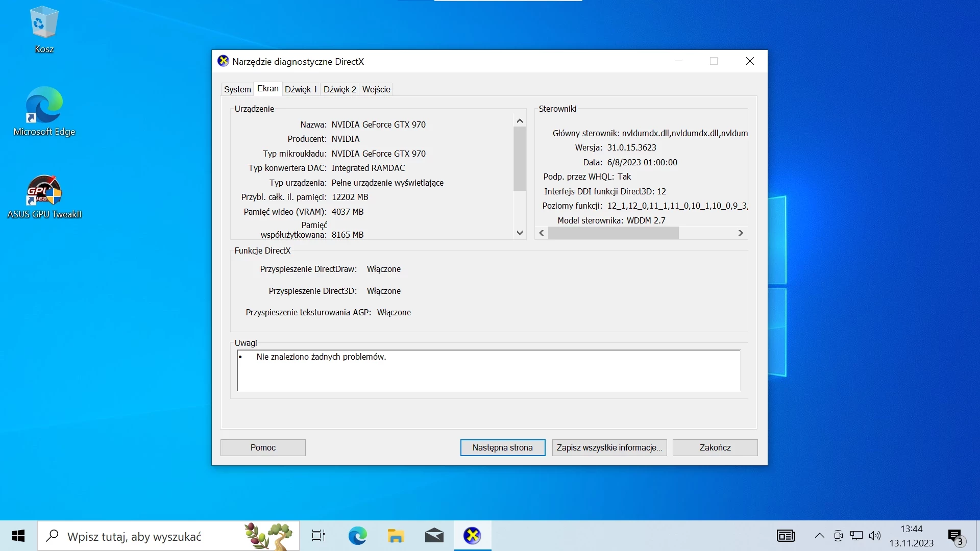
Task: Click the Sterowniki horizontal scrollbar thumb
Action: tap(614, 233)
